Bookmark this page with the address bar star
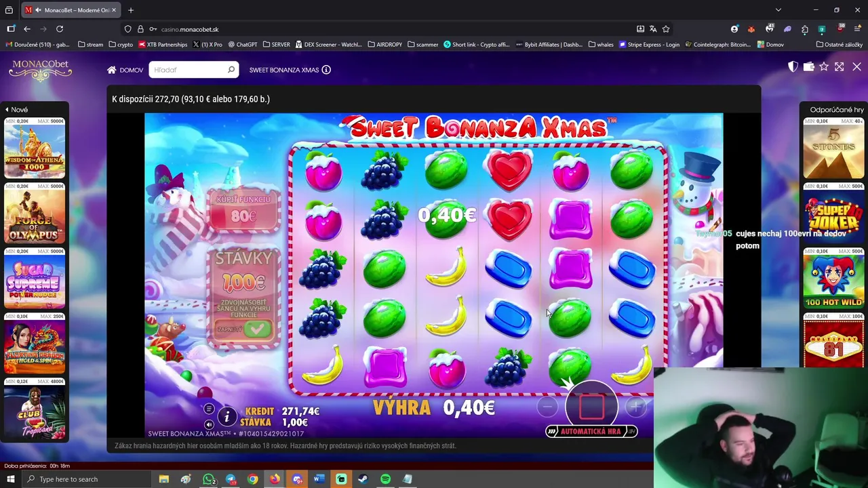Image resolution: width=868 pixels, height=488 pixels. point(666,29)
